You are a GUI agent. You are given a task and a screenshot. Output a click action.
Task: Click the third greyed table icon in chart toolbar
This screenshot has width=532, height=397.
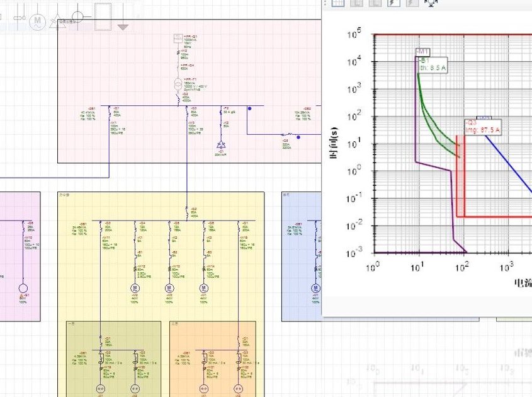point(375,3)
